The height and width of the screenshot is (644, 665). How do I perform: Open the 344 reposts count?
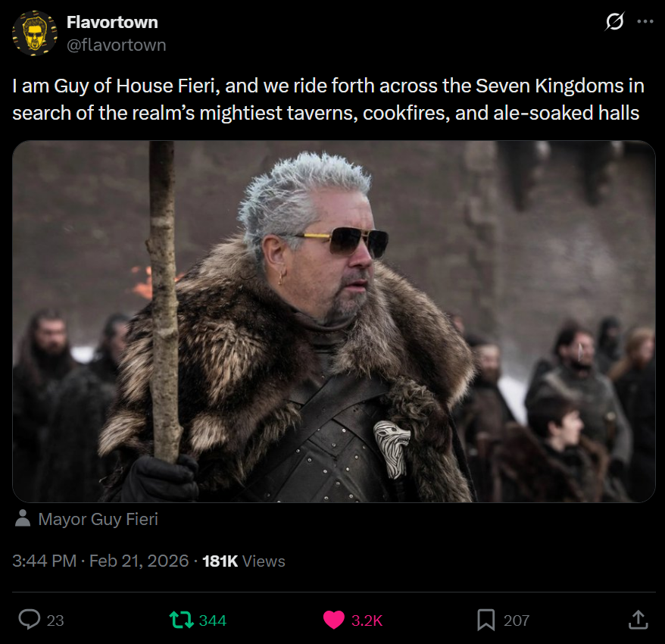coord(213,621)
